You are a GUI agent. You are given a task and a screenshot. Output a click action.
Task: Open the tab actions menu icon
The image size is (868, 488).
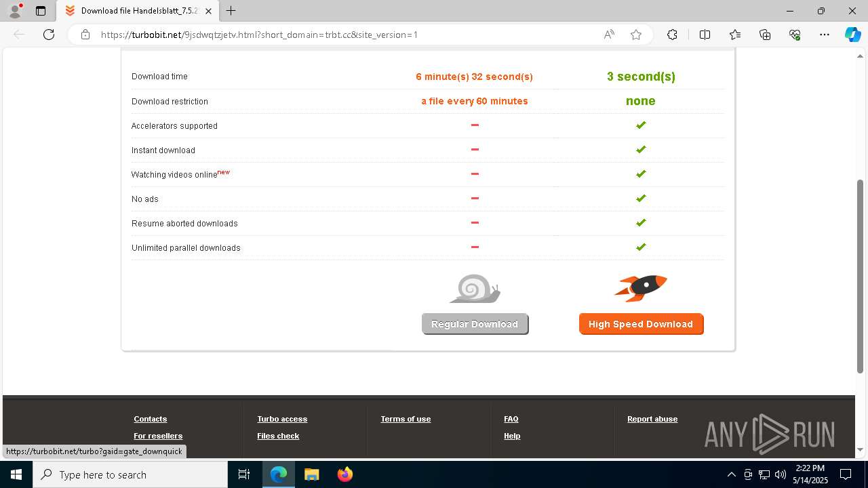41,11
